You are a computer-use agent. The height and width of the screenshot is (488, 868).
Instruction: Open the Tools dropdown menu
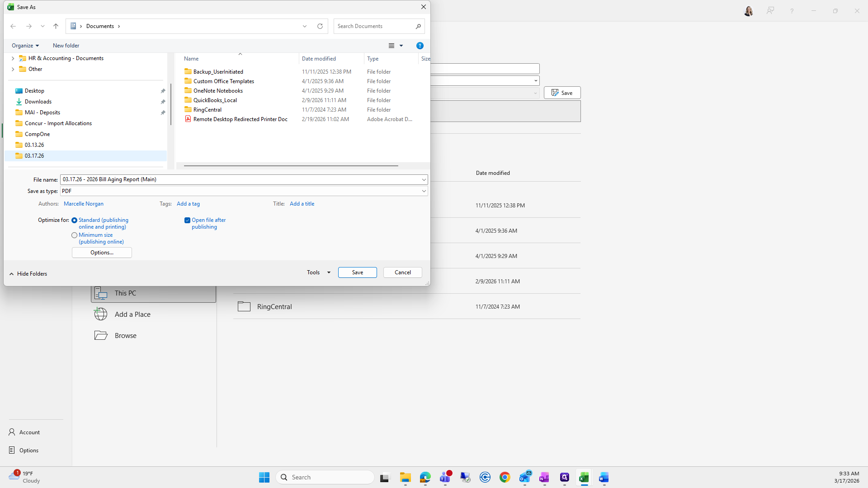click(319, 272)
